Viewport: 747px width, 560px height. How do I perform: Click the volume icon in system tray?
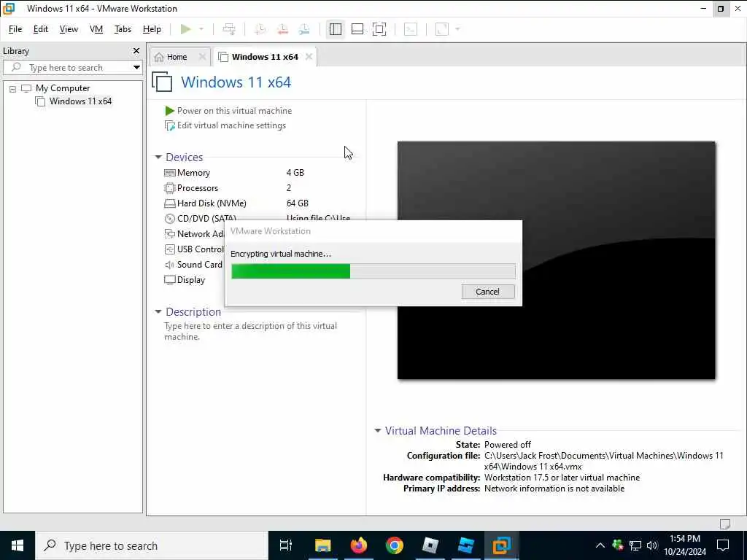(652, 545)
